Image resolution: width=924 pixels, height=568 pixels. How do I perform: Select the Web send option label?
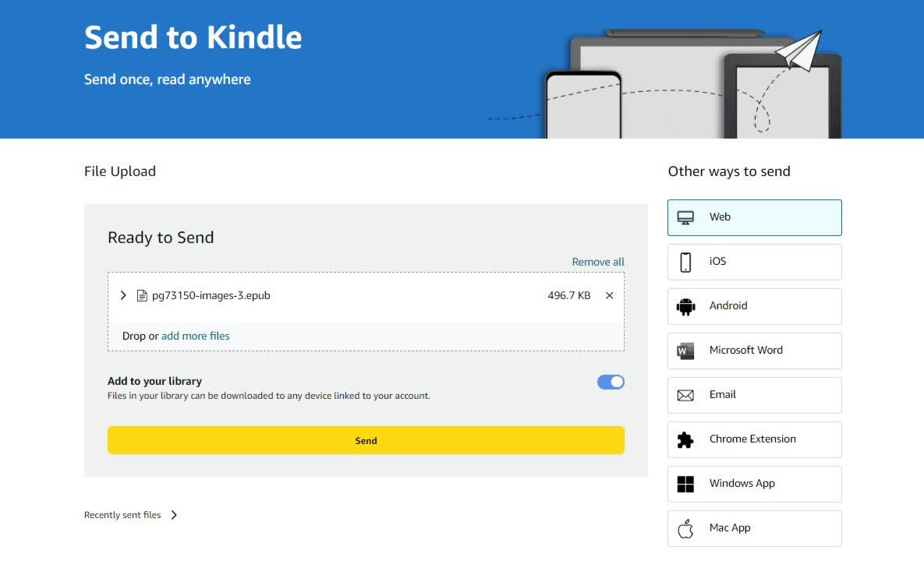[720, 217]
